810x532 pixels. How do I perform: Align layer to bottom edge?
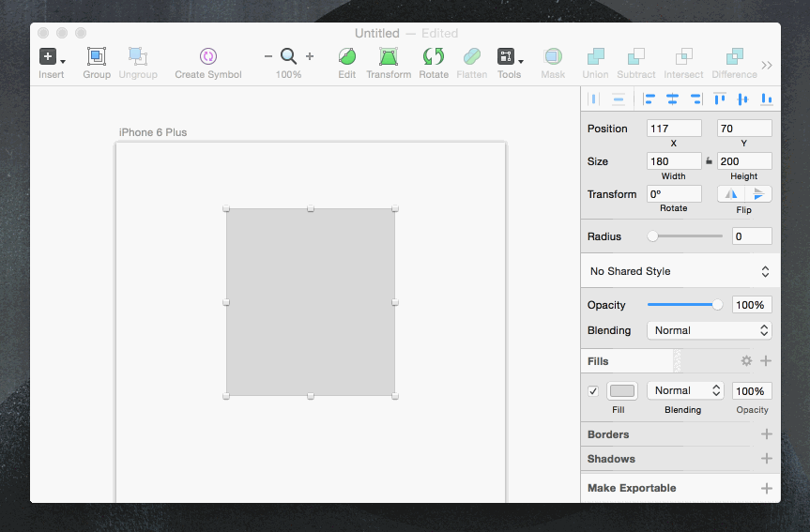point(767,99)
